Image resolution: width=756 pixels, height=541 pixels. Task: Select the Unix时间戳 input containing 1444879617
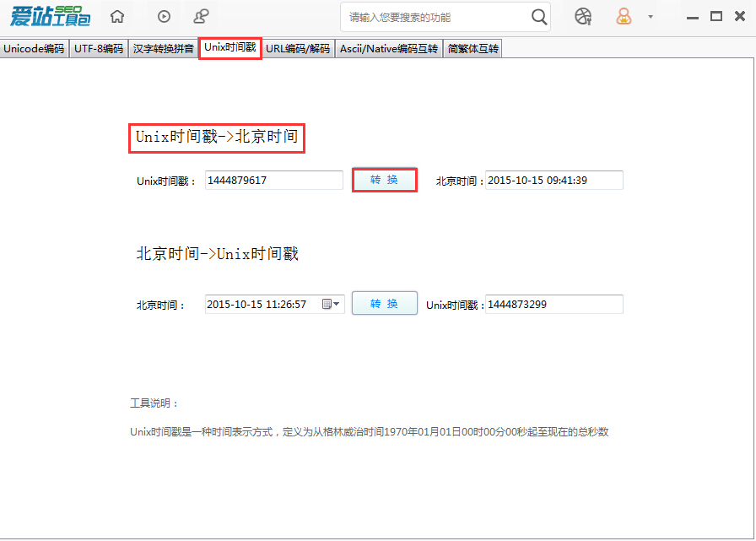[x=273, y=180]
